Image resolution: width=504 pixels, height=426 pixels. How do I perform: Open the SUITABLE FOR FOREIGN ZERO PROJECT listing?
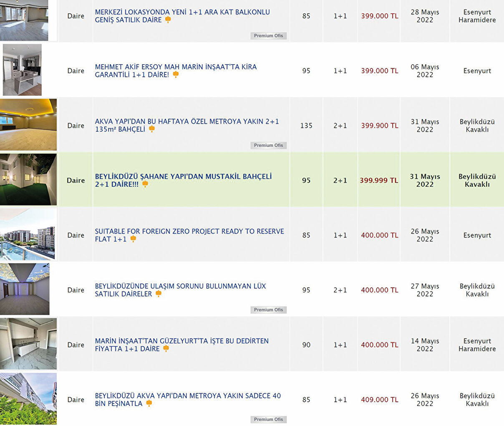pos(189,231)
